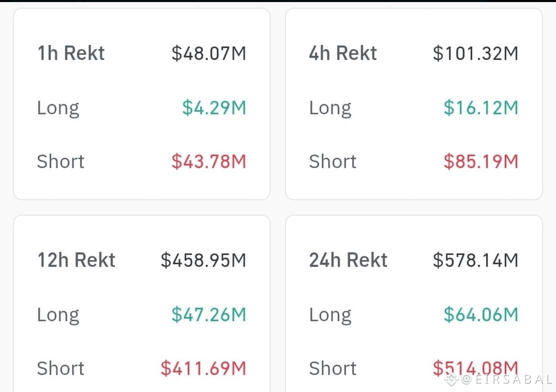Screen dimensions: 556x392
Task: Select the 1h Rekt total $48.07M
Action: pos(209,53)
